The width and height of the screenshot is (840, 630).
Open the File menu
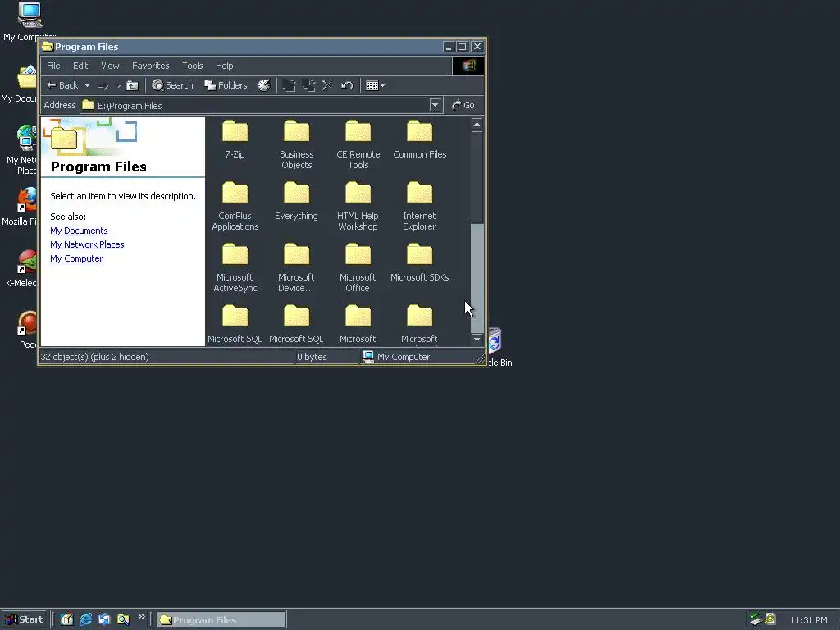53,66
